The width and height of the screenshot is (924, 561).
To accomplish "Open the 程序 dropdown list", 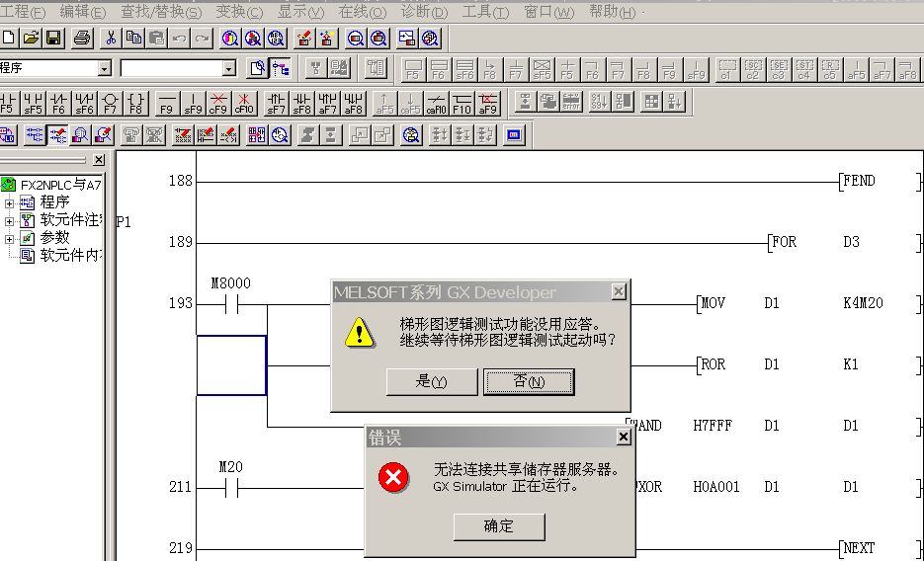I will 104,68.
